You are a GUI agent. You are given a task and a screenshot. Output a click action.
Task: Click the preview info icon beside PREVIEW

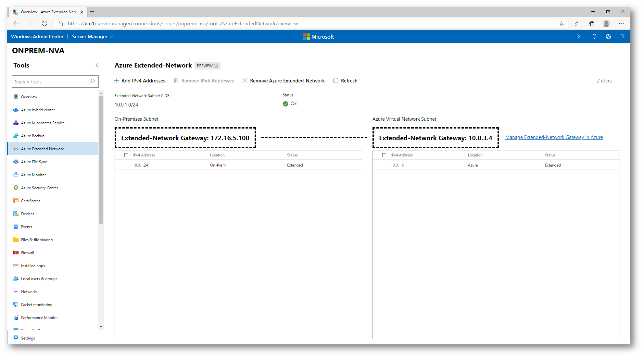click(x=216, y=66)
